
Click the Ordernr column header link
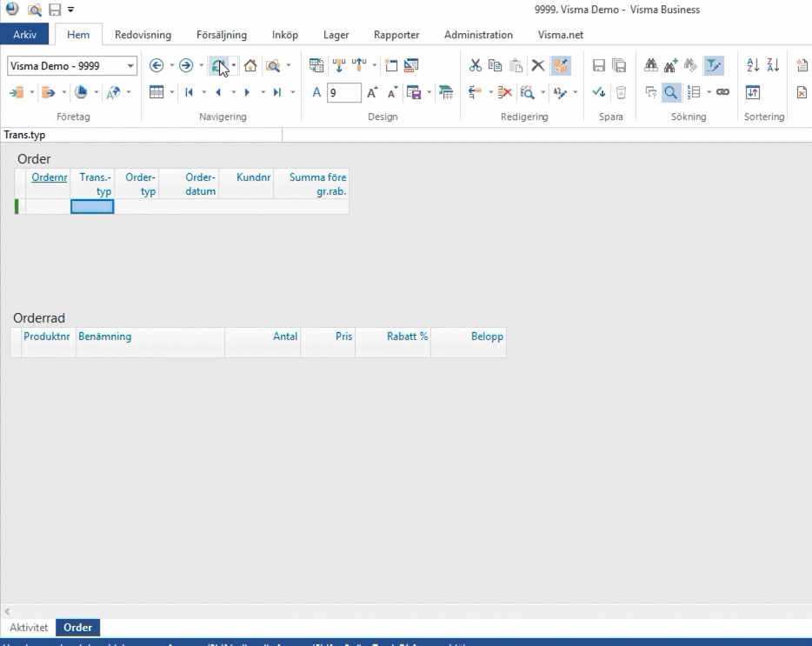50,177
